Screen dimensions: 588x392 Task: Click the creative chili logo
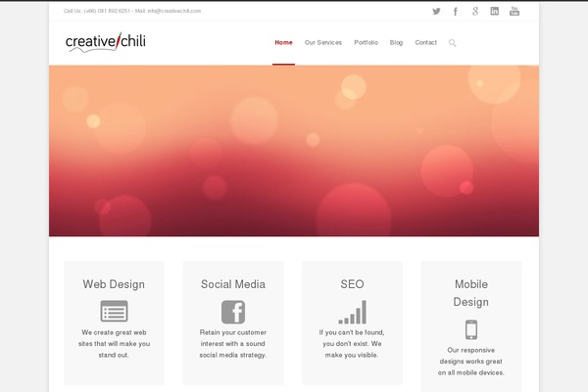[x=106, y=42]
